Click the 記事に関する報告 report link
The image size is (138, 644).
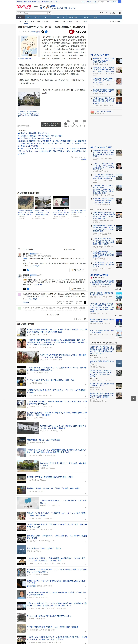(24, 126)
